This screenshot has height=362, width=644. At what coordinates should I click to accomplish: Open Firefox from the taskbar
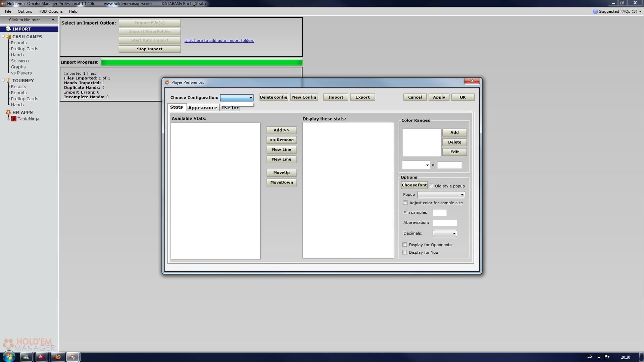(58, 357)
